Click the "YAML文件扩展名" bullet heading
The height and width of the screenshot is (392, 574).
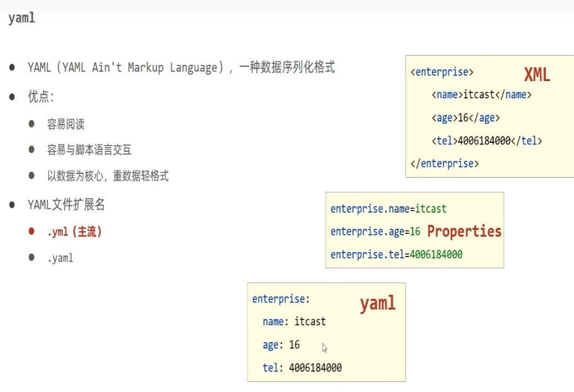[x=66, y=205]
